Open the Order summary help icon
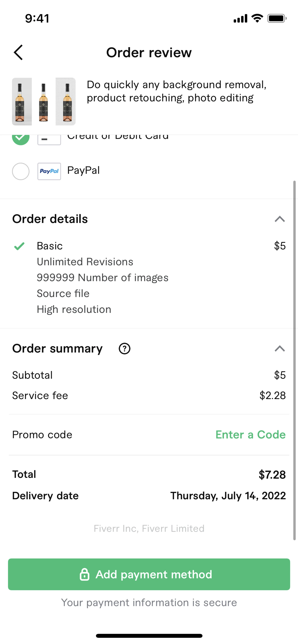298x644 pixels. point(124,349)
